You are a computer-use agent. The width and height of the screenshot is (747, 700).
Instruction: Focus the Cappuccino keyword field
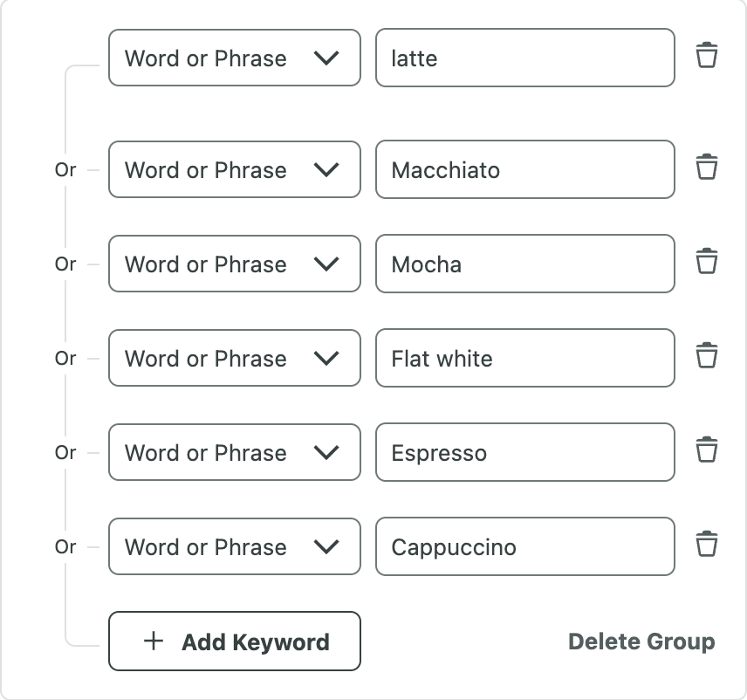pos(525,546)
